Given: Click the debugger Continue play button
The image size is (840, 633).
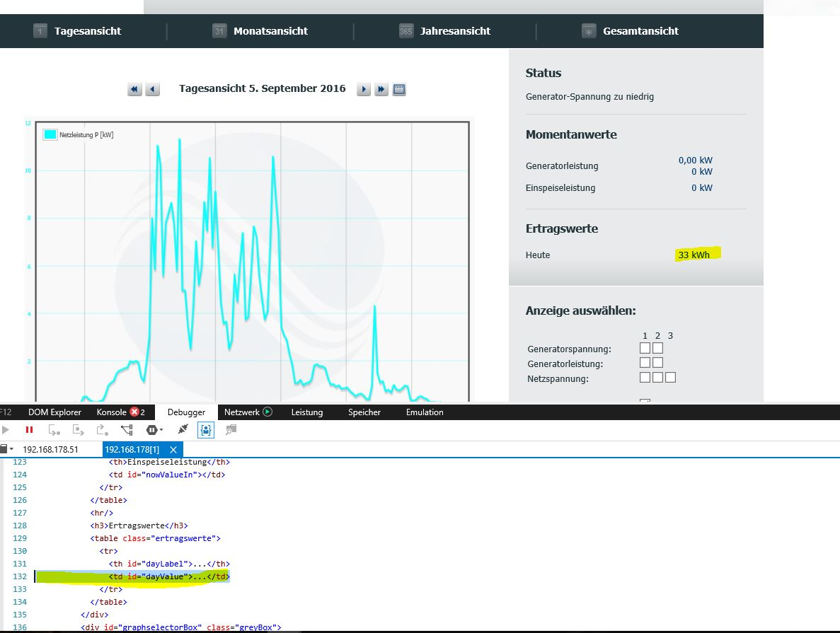Looking at the screenshot, I should pos(6,429).
